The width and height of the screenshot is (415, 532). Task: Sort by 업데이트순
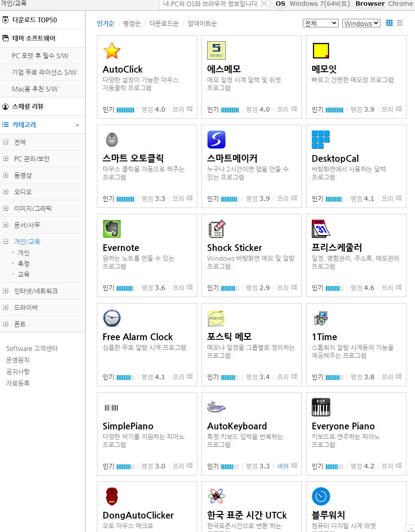coord(202,23)
